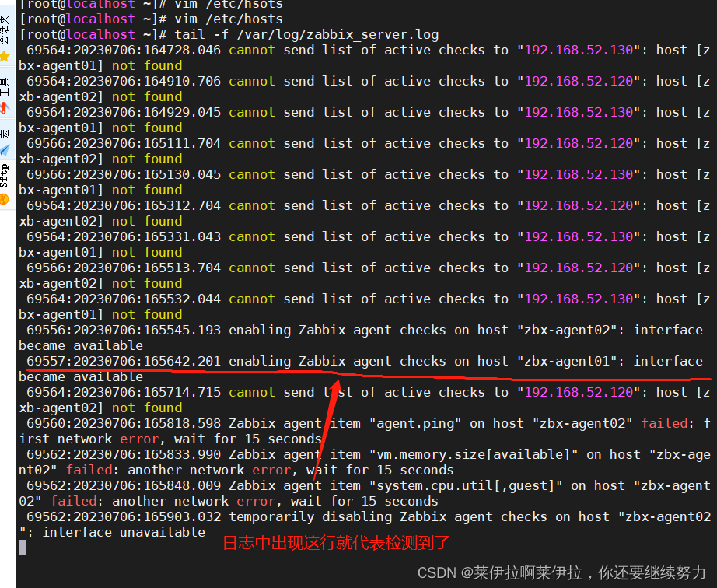Screen dimensions: 717x588
Task: Click IP 192.168.52.130 in the 165130.045 line
Action: pyautogui.click(x=579, y=174)
